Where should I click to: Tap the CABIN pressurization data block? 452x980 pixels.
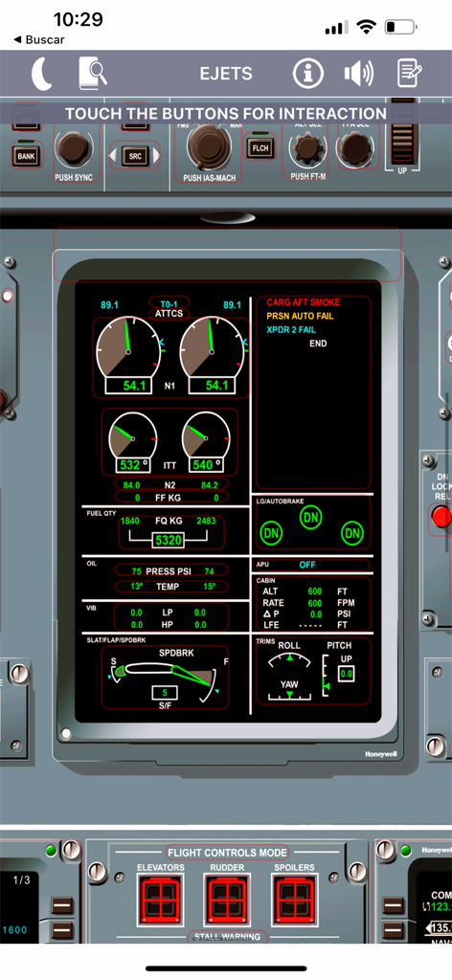pos(312,604)
